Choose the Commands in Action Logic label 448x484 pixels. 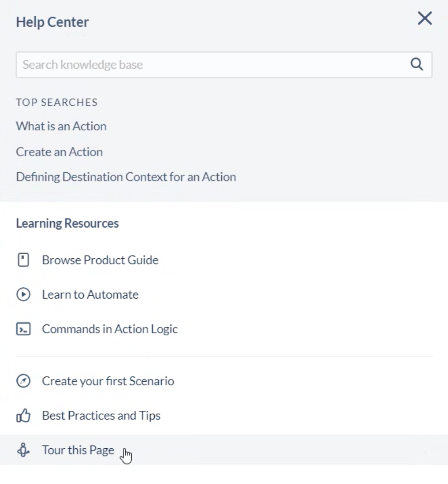click(110, 329)
